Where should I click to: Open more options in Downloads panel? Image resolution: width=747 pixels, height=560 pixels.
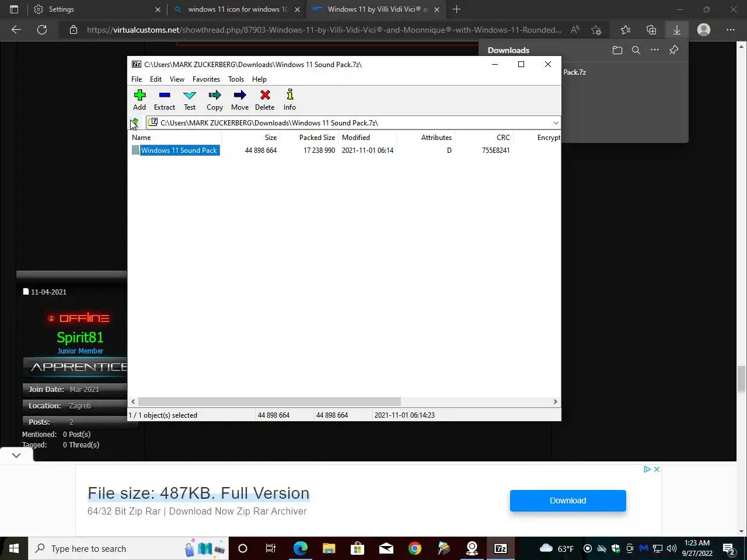(x=655, y=50)
